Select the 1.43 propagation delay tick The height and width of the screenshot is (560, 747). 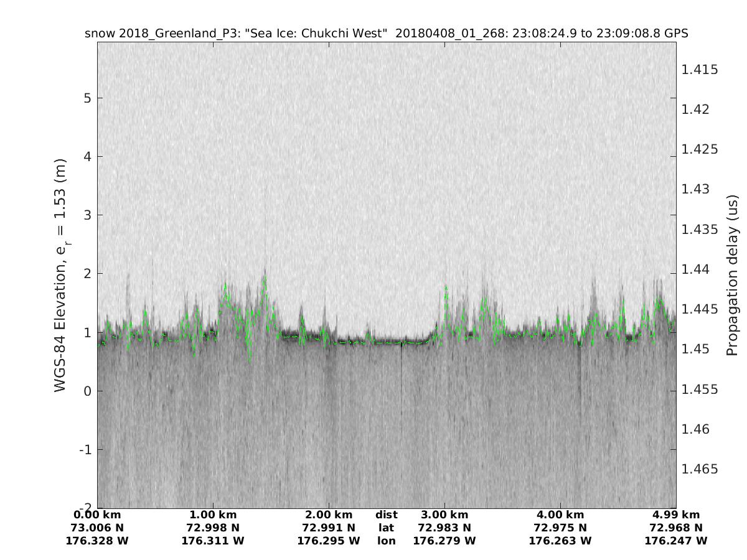[697, 189]
